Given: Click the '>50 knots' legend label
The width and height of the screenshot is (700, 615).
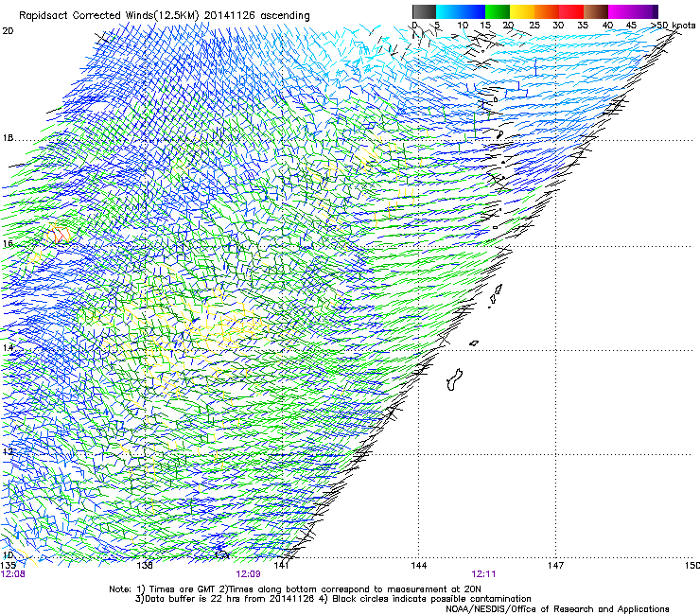Looking at the screenshot, I should pos(674,25).
